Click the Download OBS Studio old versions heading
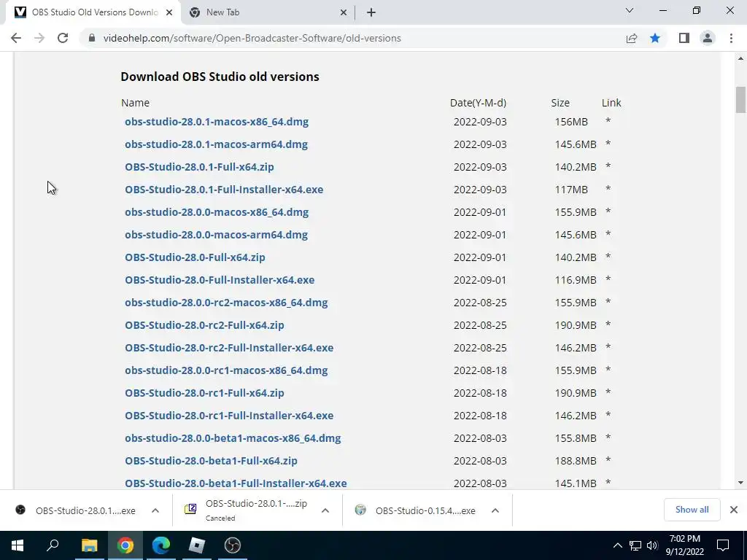Viewport: 747px width, 560px height. pyautogui.click(x=220, y=77)
